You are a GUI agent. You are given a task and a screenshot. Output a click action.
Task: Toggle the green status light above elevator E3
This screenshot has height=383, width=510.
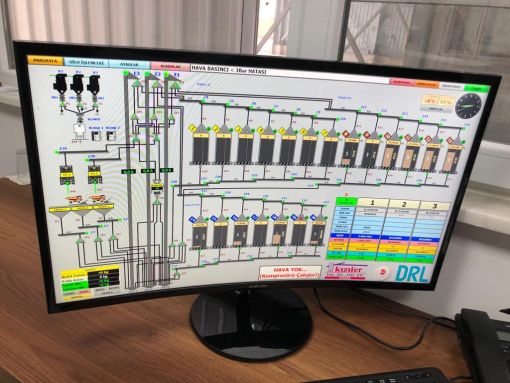126,73
